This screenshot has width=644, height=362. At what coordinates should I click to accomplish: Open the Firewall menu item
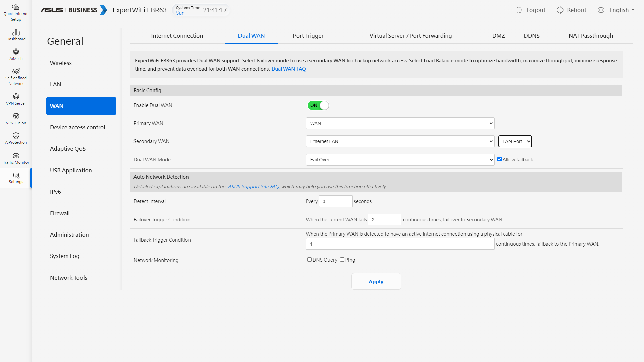[60, 213]
